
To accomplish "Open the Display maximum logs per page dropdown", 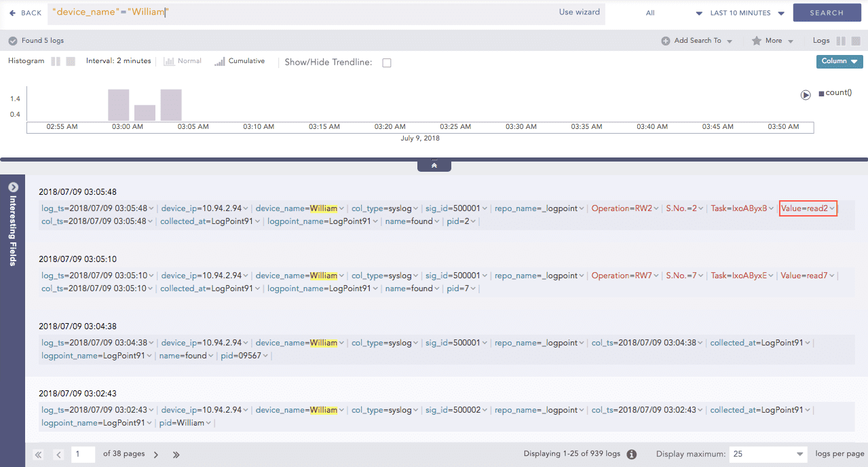I will pos(768,453).
